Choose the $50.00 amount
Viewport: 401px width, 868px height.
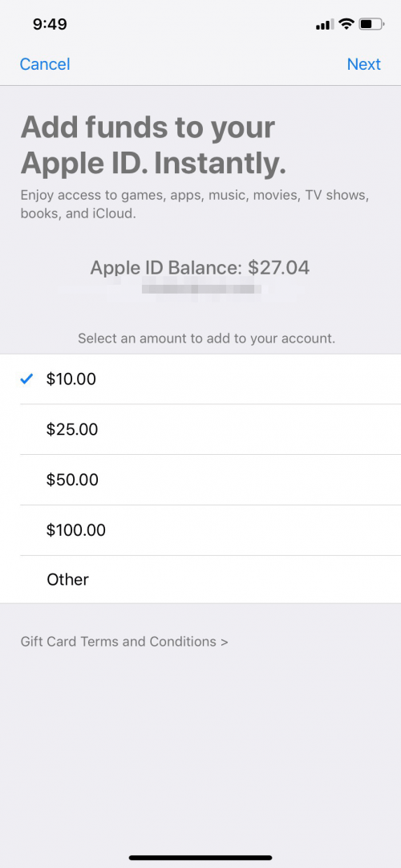pyautogui.click(x=200, y=480)
